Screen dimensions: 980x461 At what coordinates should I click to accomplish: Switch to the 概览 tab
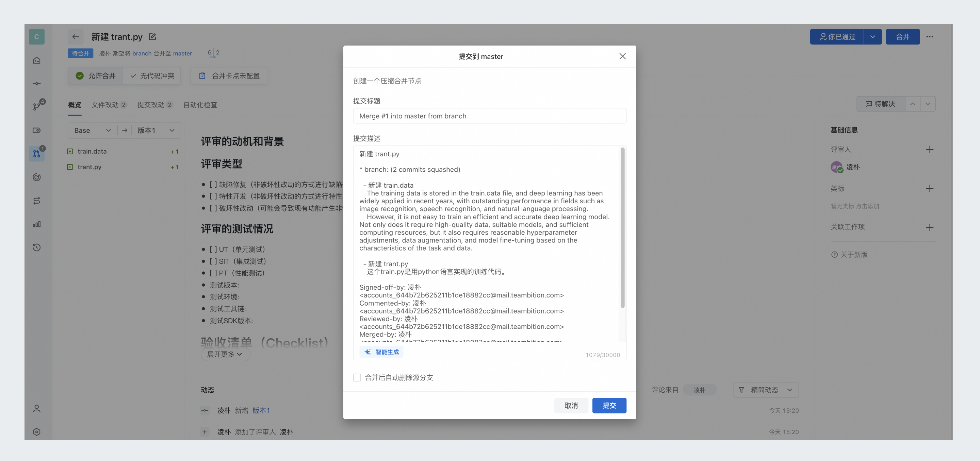(x=75, y=104)
